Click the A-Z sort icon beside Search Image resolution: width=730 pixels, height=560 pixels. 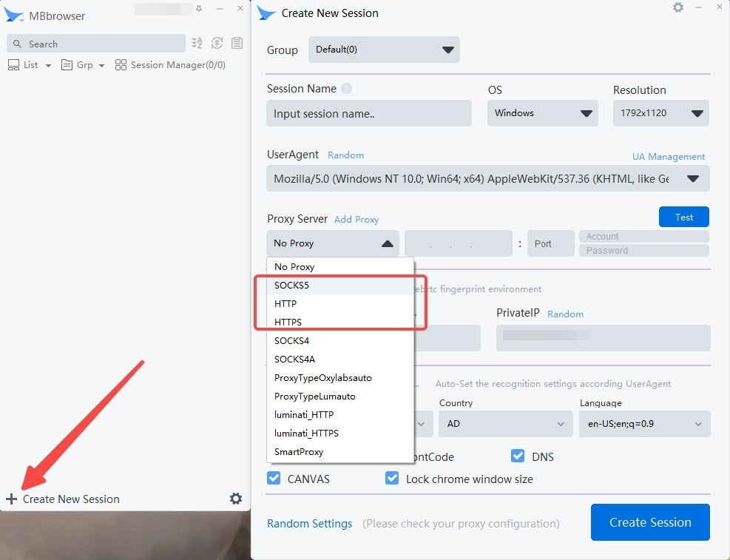point(197,44)
